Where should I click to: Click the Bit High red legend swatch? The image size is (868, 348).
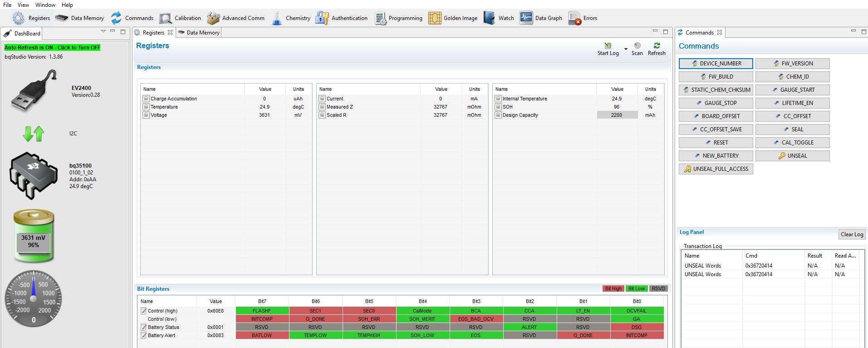click(613, 289)
